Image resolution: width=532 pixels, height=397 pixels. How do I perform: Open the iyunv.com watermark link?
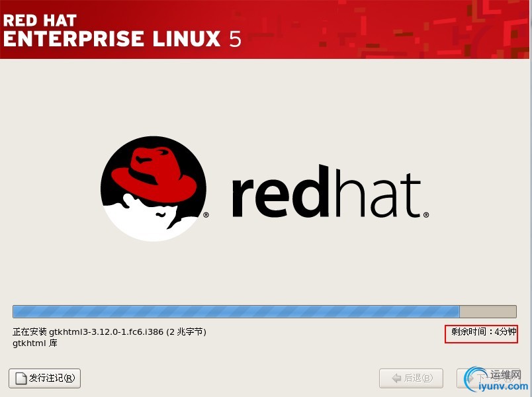point(503,386)
